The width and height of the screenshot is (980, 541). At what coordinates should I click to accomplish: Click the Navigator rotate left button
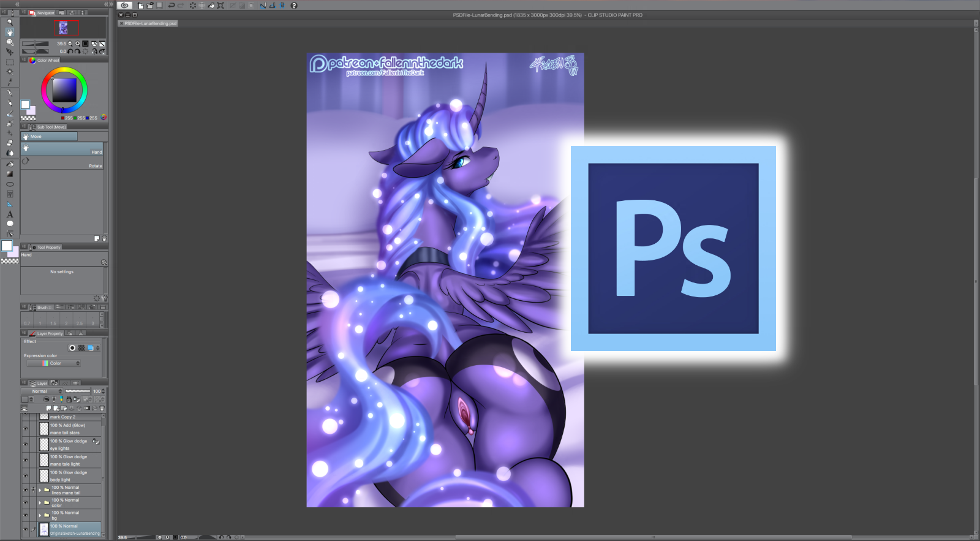71,51
